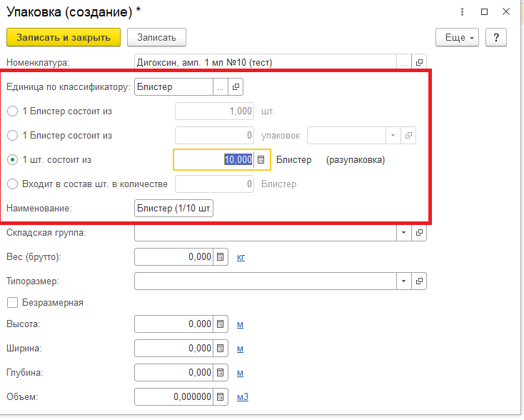Open the Типоразмер item card icon
The width and height of the screenshot is (524, 420).
[x=419, y=281]
